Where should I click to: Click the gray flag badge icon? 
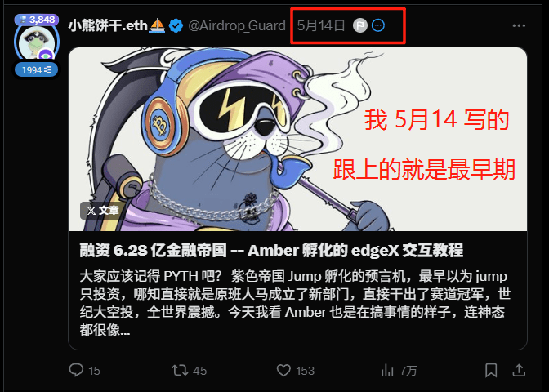point(360,25)
